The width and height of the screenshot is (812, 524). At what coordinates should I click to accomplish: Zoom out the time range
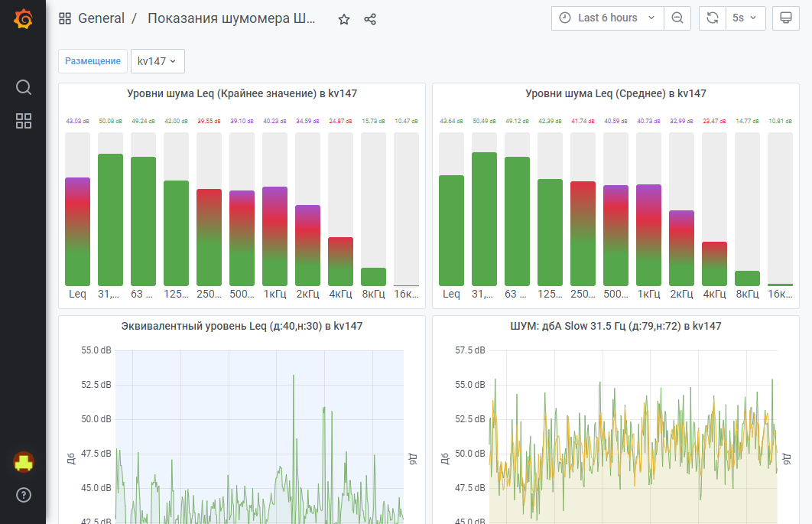677,18
